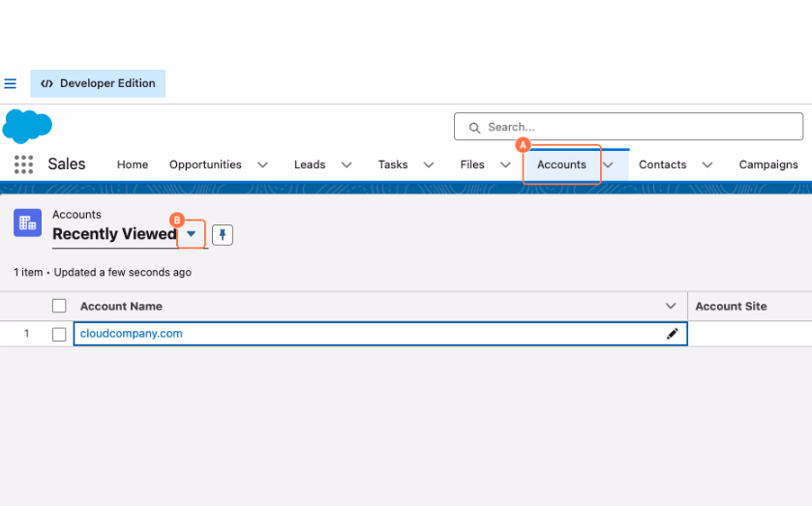Click the row number 1 cell
This screenshot has height=506, width=812.
[x=26, y=334]
